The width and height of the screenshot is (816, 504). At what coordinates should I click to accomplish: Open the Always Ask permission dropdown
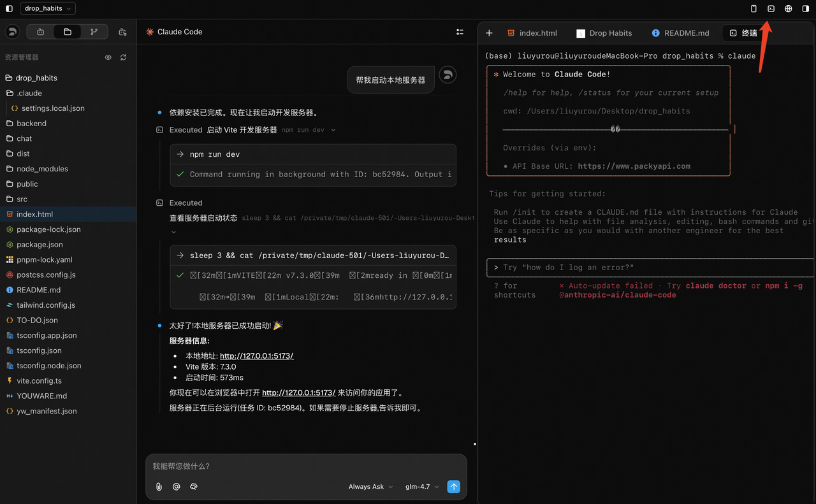(370, 487)
